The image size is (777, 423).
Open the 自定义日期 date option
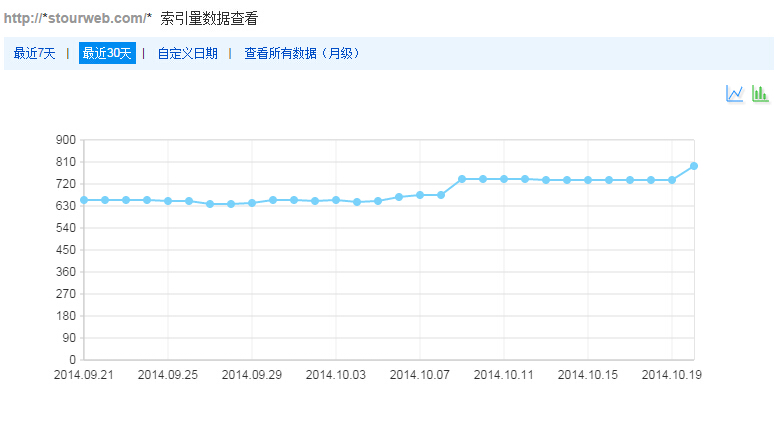pyautogui.click(x=187, y=54)
